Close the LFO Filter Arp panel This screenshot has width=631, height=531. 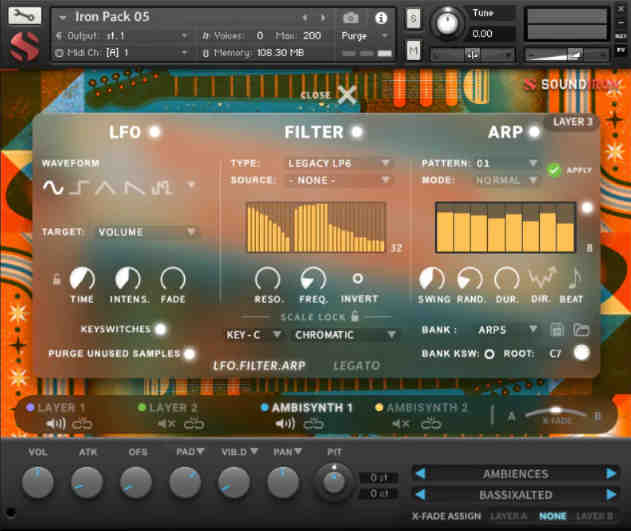point(346,95)
